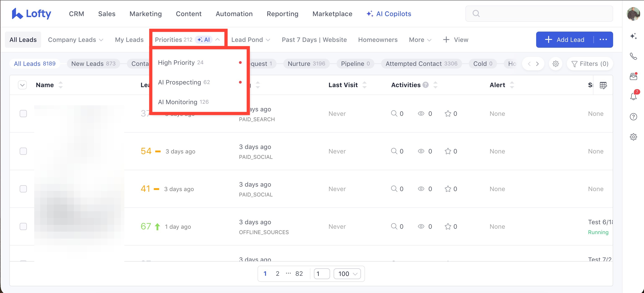Open the Filters (0) button

coord(590,64)
